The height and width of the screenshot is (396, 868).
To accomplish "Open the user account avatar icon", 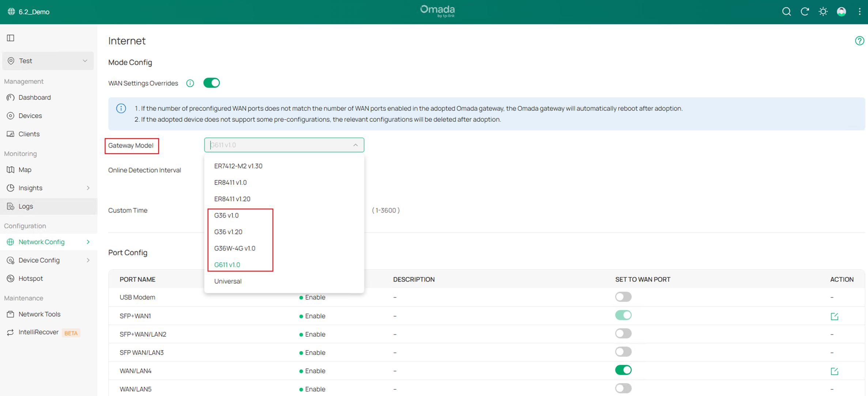I will coord(841,12).
